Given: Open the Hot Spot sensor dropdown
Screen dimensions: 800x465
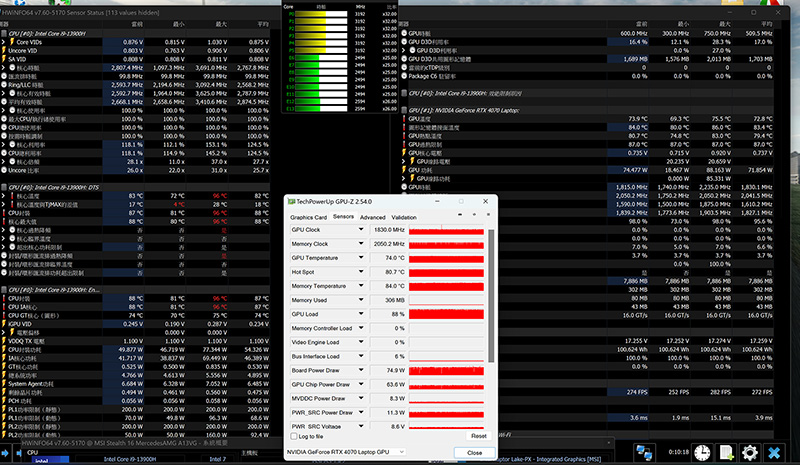Looking at the screenshot, I should (361, 272).
